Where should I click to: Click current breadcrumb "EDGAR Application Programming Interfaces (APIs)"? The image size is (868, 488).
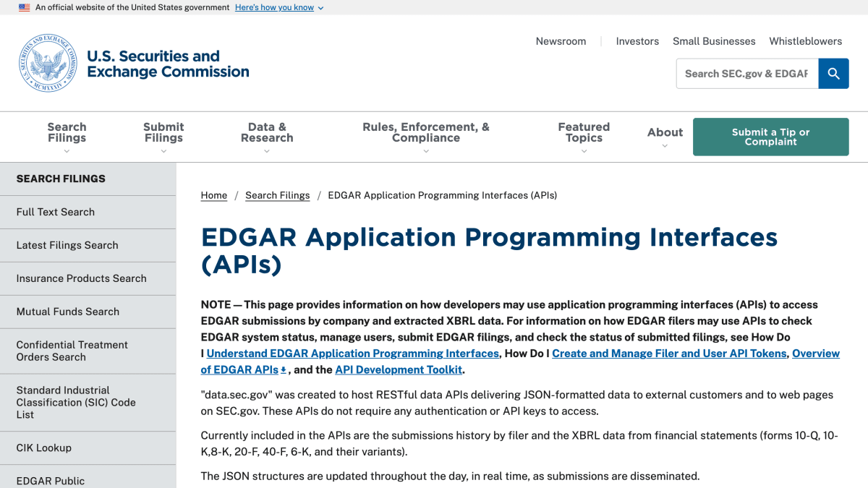[x=443, y=195]
